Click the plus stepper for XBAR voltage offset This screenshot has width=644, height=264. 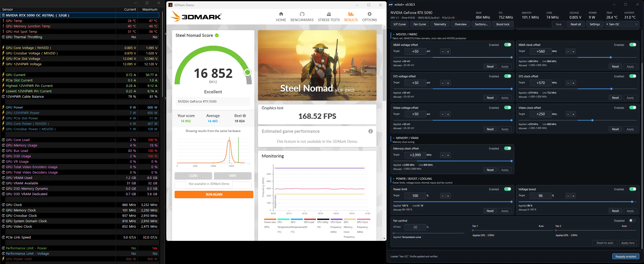[x=448, y=52]
